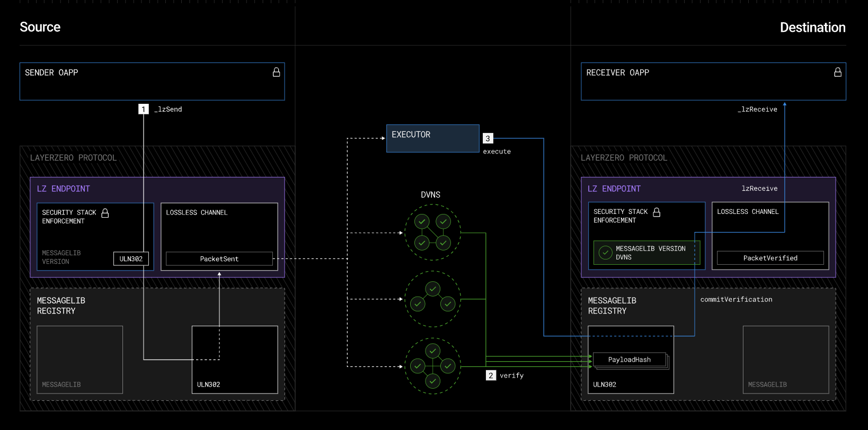Screen dimensions: 868x430
Task: Click the _lzSend label
Action: coord(168,109)
